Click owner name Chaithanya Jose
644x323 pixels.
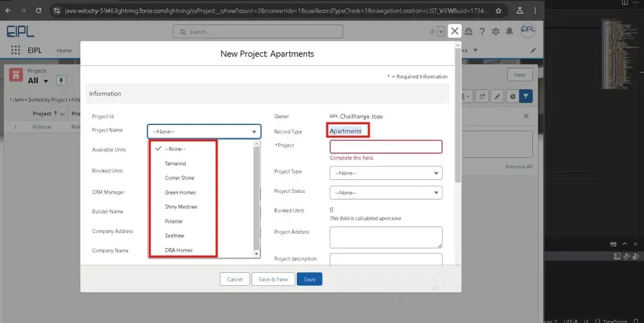(x=361, y=116)
